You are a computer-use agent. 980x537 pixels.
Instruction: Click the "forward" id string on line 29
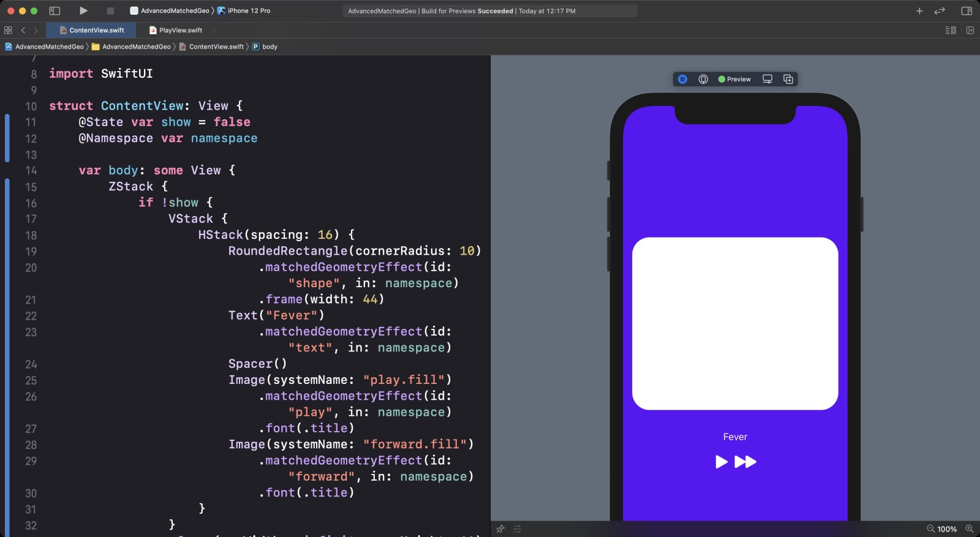pos(322,476)
